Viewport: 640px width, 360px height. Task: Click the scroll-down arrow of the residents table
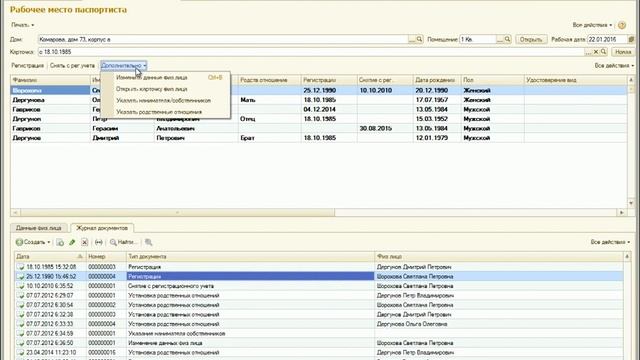631,203
